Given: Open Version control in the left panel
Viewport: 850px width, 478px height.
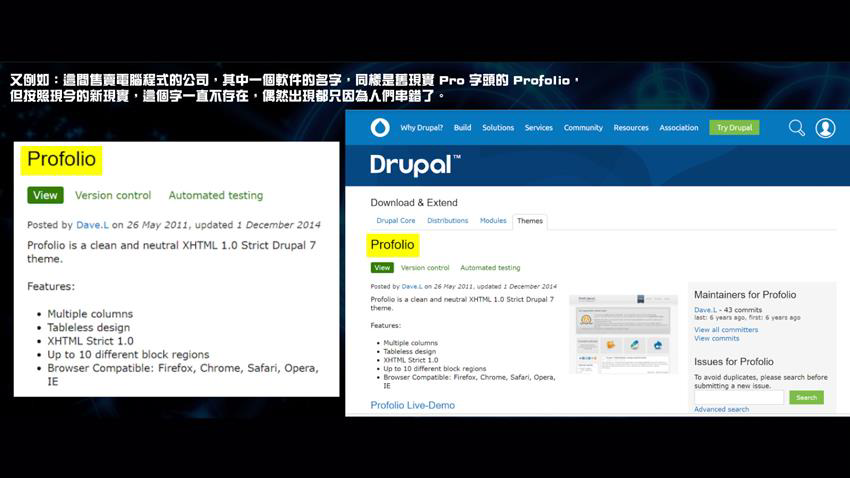Looking at the screenshot, I should click(x=113, y=196).
